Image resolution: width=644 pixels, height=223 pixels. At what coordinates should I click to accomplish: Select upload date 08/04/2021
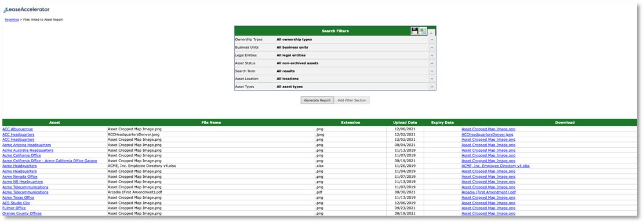(405, 145)
